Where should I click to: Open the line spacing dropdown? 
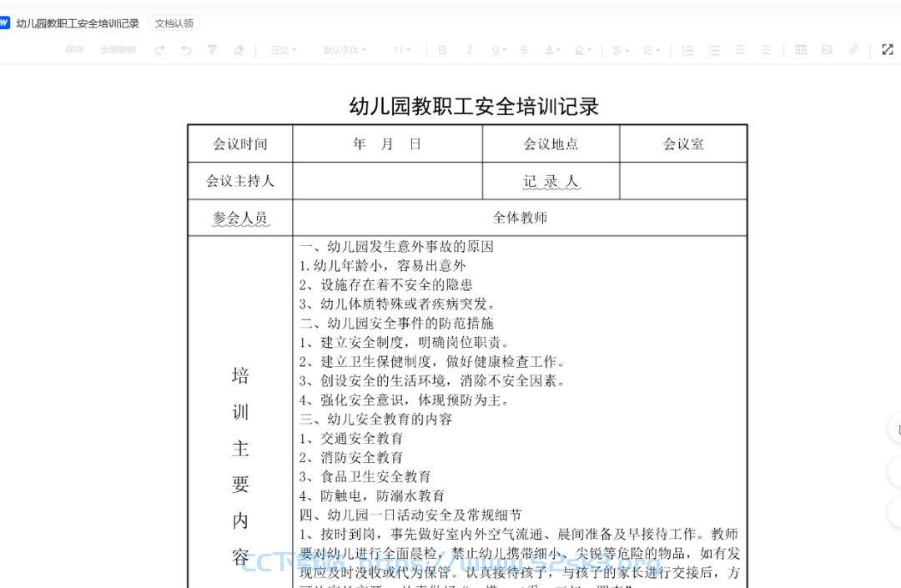[x=652, y=50]
